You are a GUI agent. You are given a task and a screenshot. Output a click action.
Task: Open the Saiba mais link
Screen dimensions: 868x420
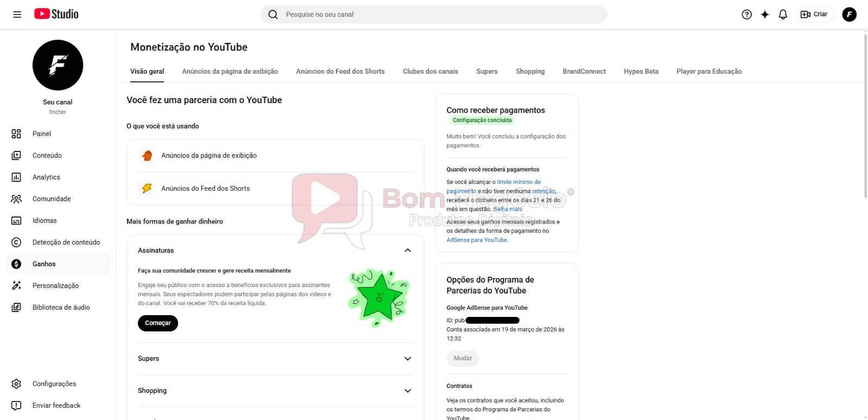click(x=507, y=209)
